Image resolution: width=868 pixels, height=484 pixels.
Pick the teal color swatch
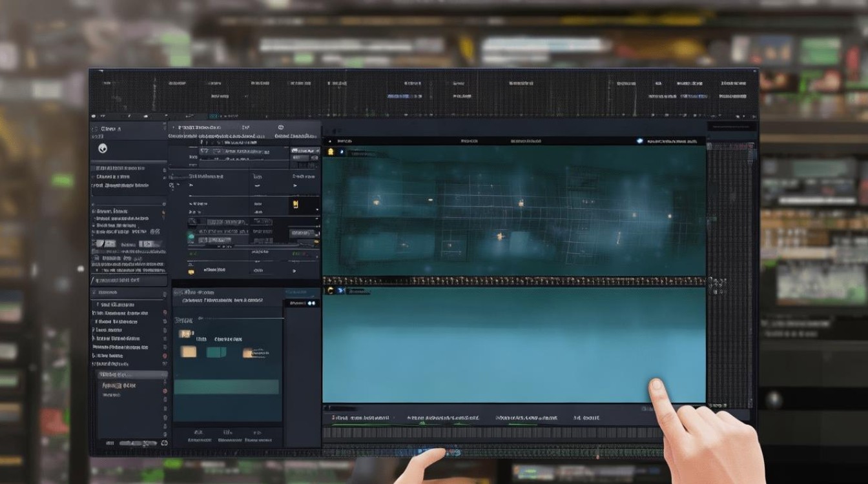coord(216,352)
